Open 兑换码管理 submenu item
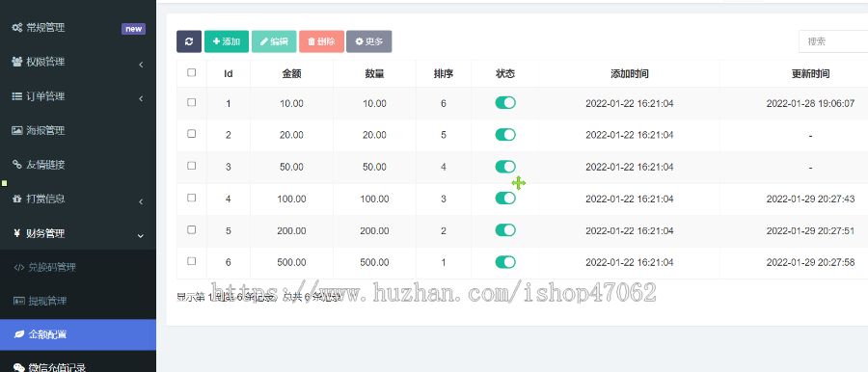Viewport: 868px width, 372px height. [78, 267]
